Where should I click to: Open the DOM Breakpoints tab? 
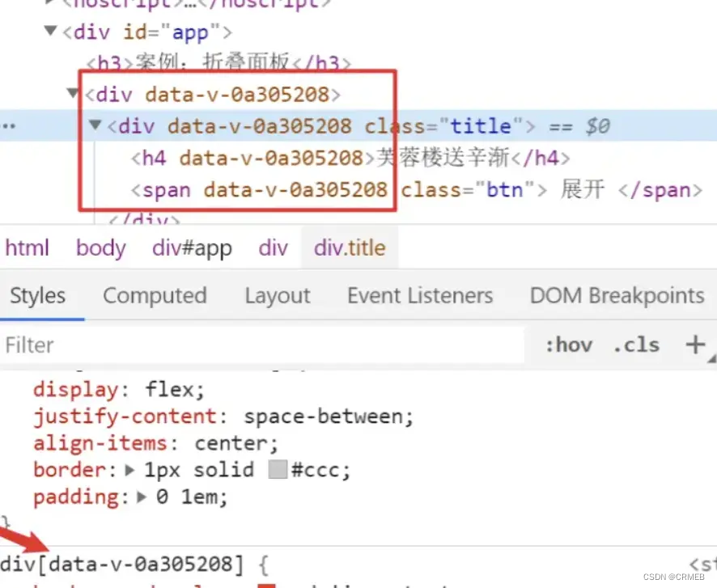point(617,296)
